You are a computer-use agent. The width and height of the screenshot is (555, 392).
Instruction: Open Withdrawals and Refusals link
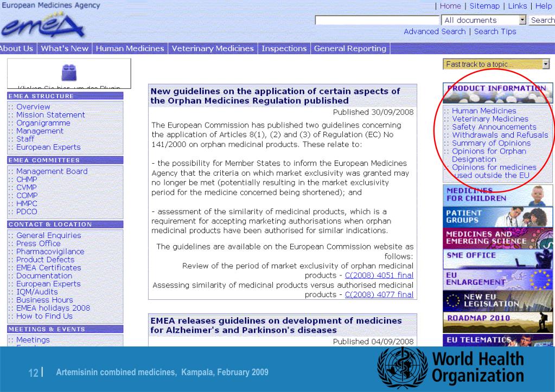point(500,135)
